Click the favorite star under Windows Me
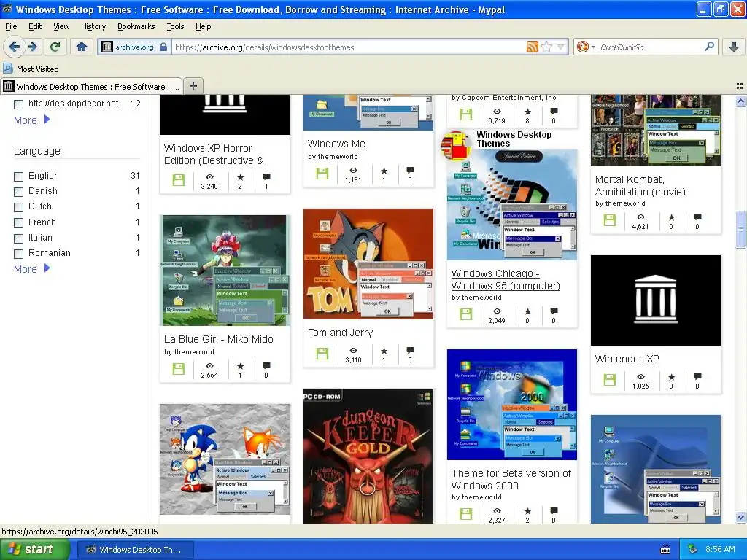This screenshot has height=560, width=747. [x=384, y=171]
